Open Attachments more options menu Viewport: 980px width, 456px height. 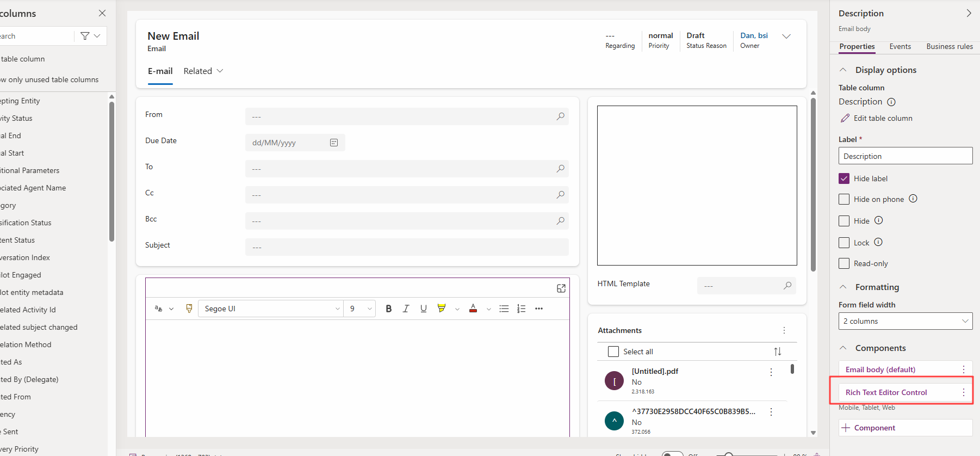tap(784, 330)
